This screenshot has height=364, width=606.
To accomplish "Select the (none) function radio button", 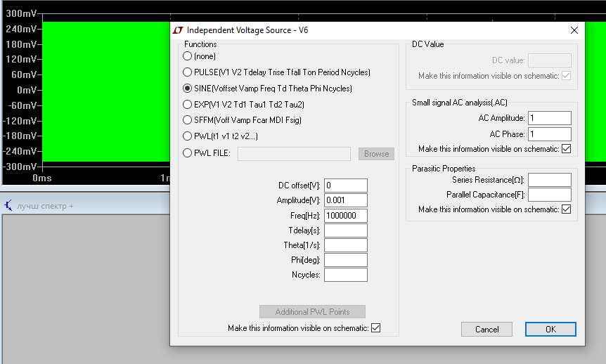I will pos(188,56).
